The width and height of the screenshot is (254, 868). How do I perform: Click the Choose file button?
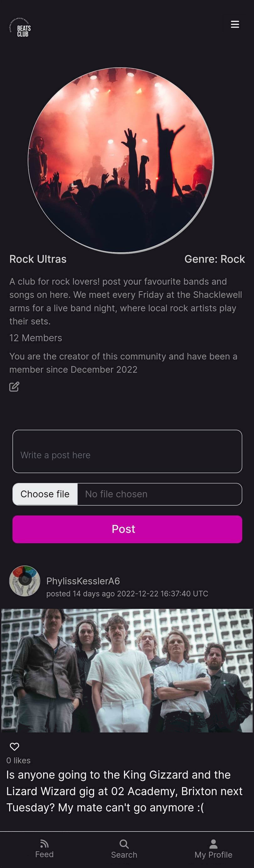point(45,494)
